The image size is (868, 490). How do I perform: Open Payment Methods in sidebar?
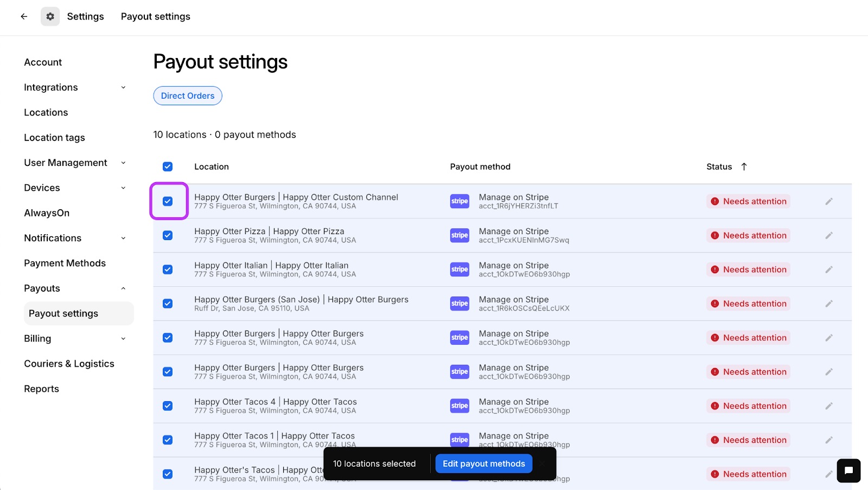click(65, 263)
